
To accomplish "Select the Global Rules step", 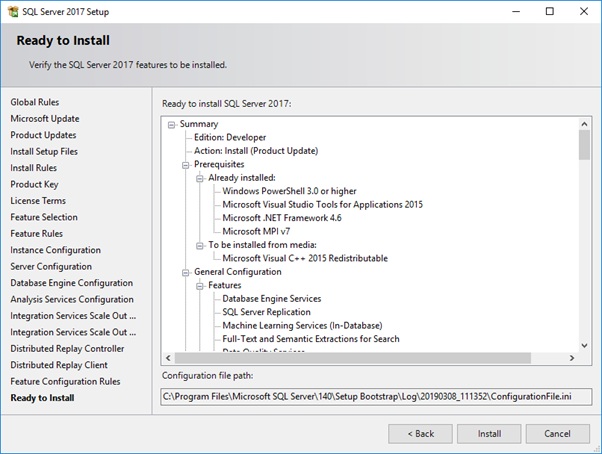I will 35,102.
